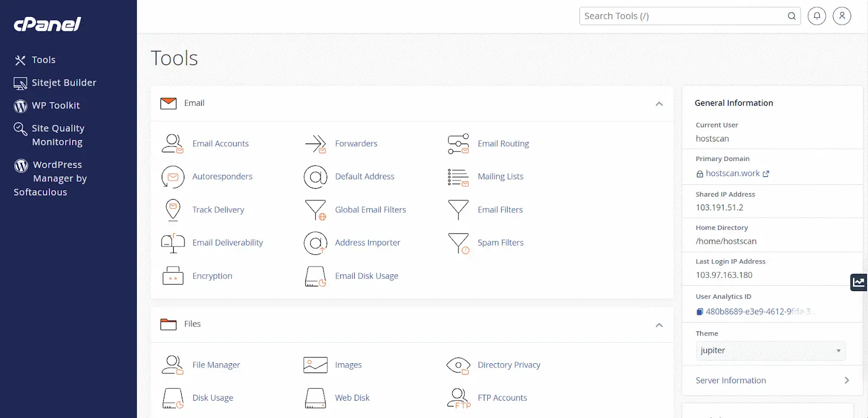Click the notifications bell icon
The height and width of the screenshot is (418, 868).
coord(816,16)
